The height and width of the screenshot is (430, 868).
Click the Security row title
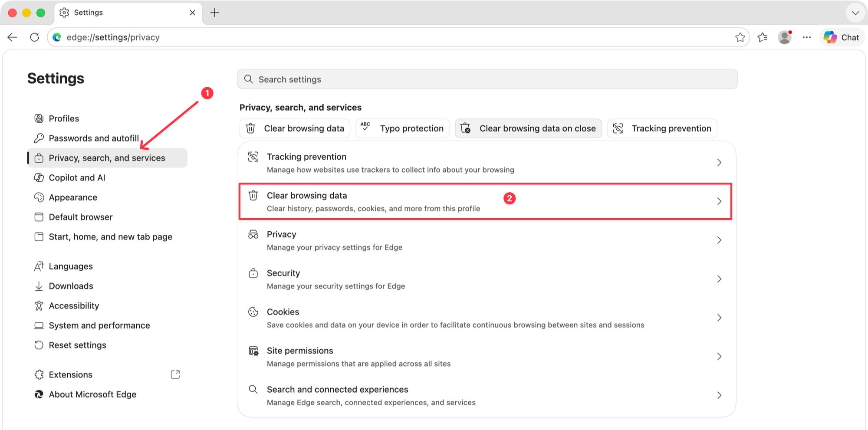click(283, 273)
